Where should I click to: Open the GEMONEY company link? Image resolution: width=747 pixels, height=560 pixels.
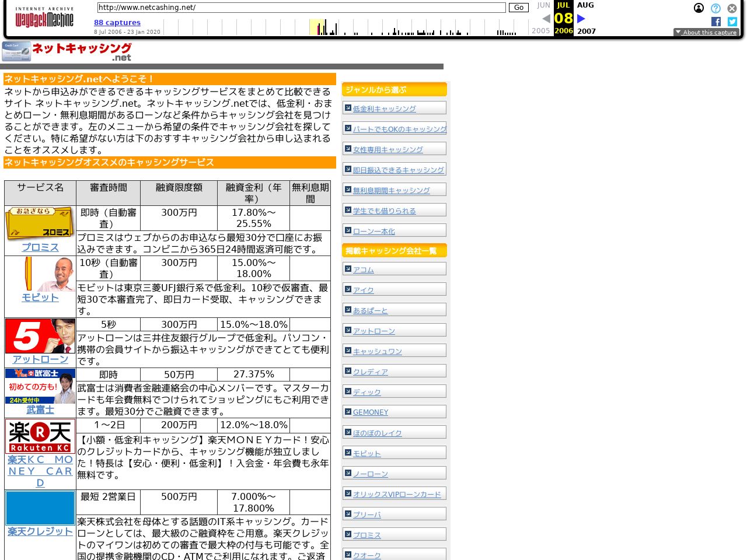(370, 412)
